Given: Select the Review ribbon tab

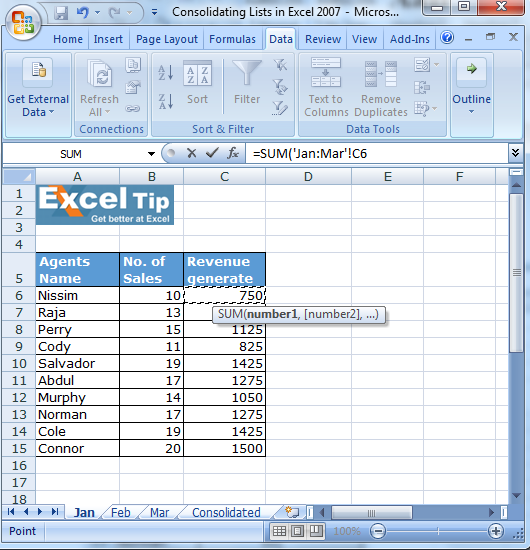Looking at the screenshot, I should click(x=323, y=39).
